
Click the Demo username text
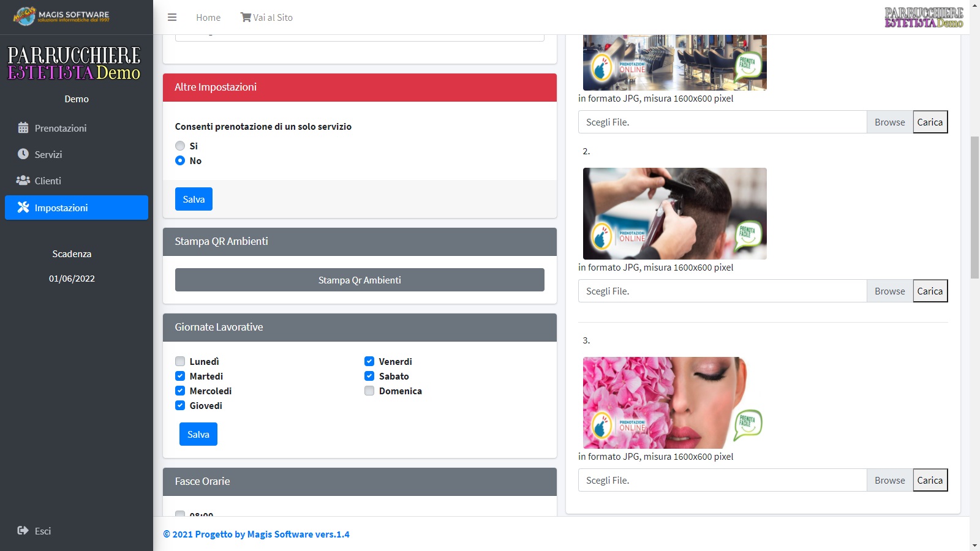(77, 99)
